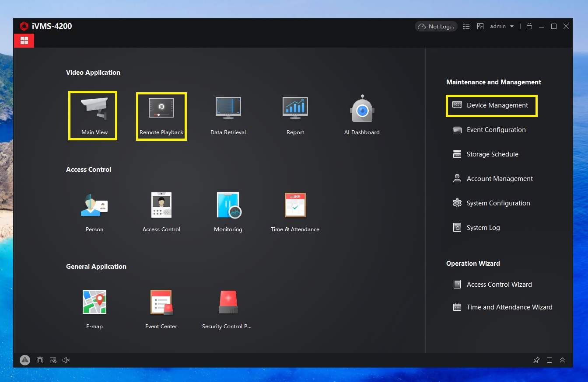
Task: Open Event Configuration
Action: (489, 130)
